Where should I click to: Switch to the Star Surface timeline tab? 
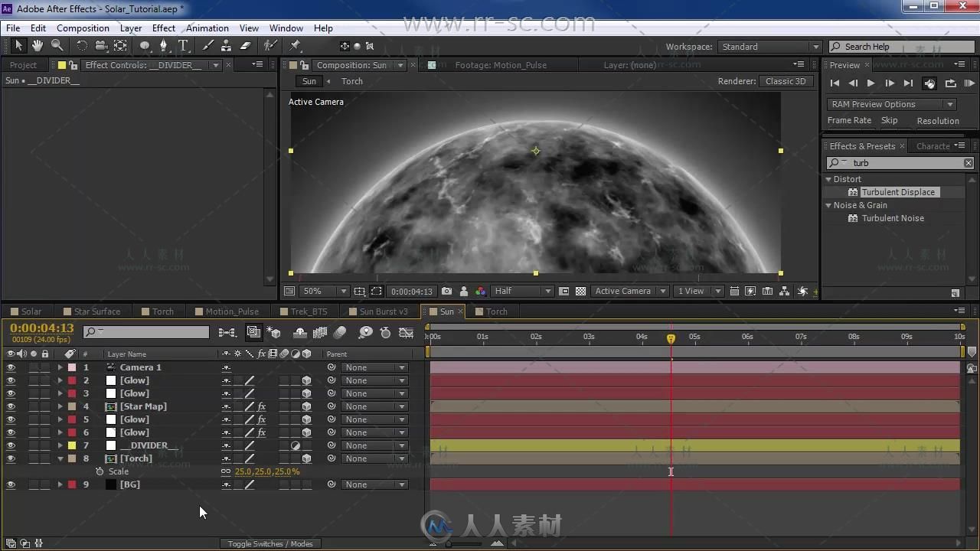tap(97, 311)
